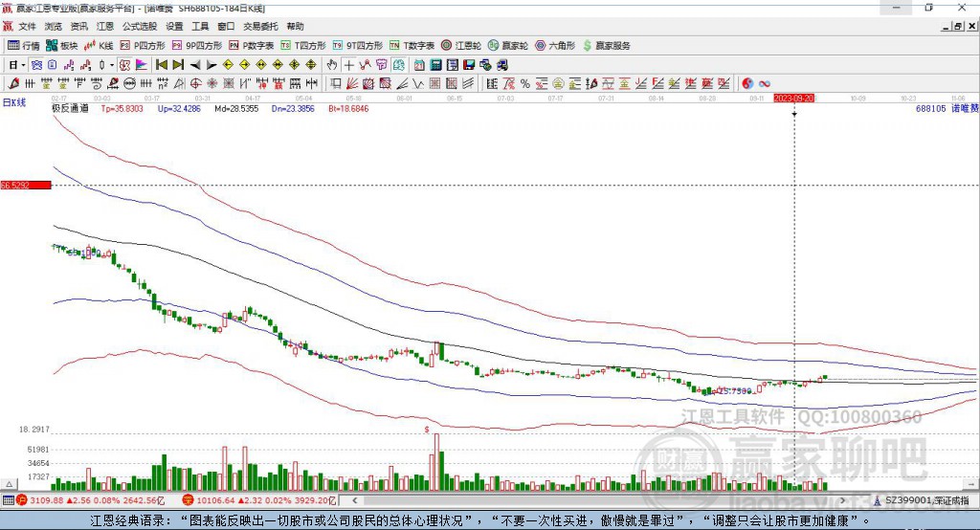
Task: Select the hand pan tool
Action: tap(332, 65)
